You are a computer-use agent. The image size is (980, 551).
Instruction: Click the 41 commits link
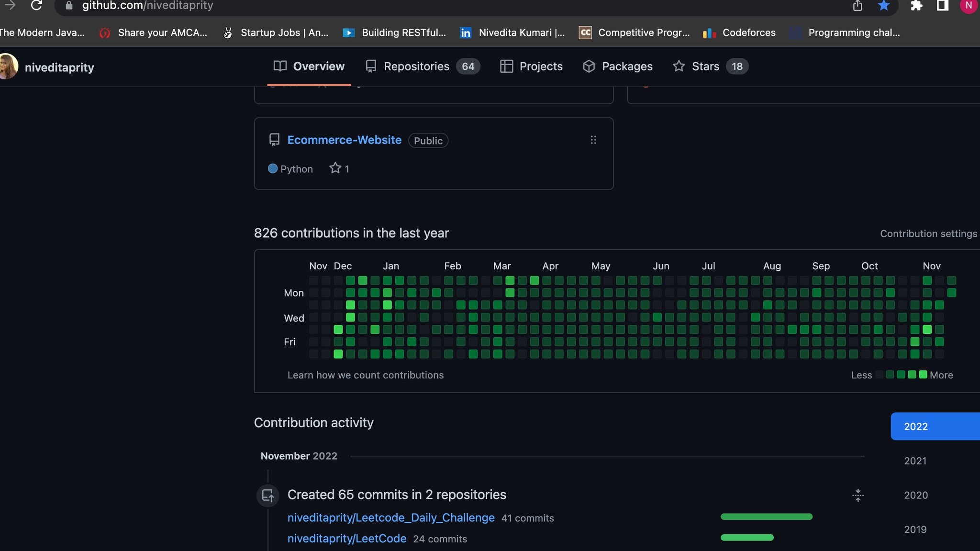pyautogui.click(x=527, y=518)
